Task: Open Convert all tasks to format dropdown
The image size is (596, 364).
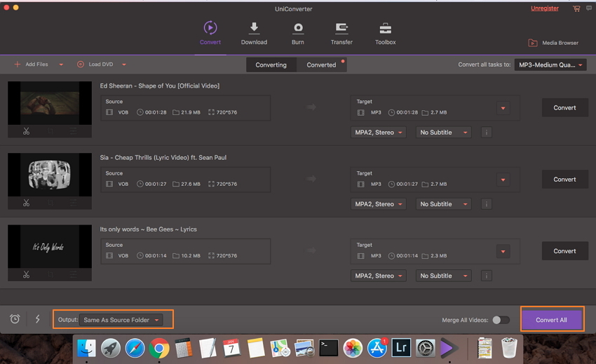Action: pos(550,65)
